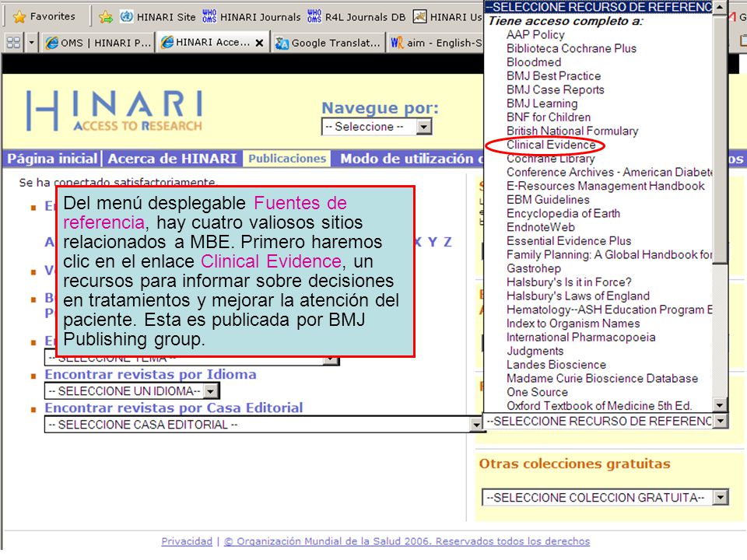747x560 pixels.
Task: Click Clinical Evidence in the list
Action: tap(551, 145)
